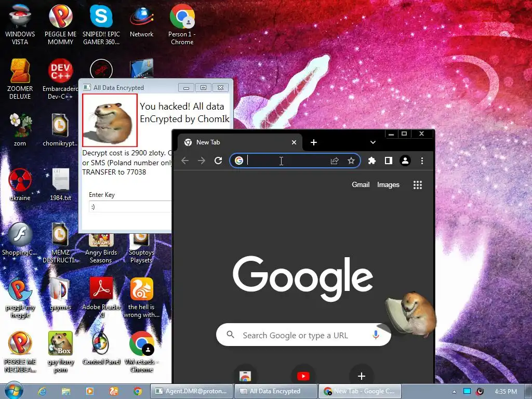The image size is (532, 399).
Task: Launch Adobe Reader XI shortcut
Action: [x=101, y=297]
